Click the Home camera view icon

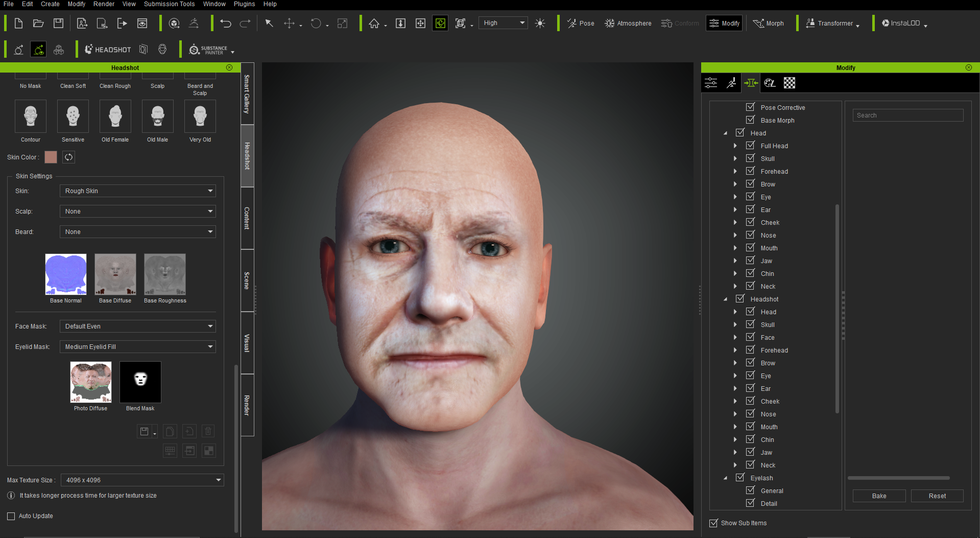coord(374,24)
